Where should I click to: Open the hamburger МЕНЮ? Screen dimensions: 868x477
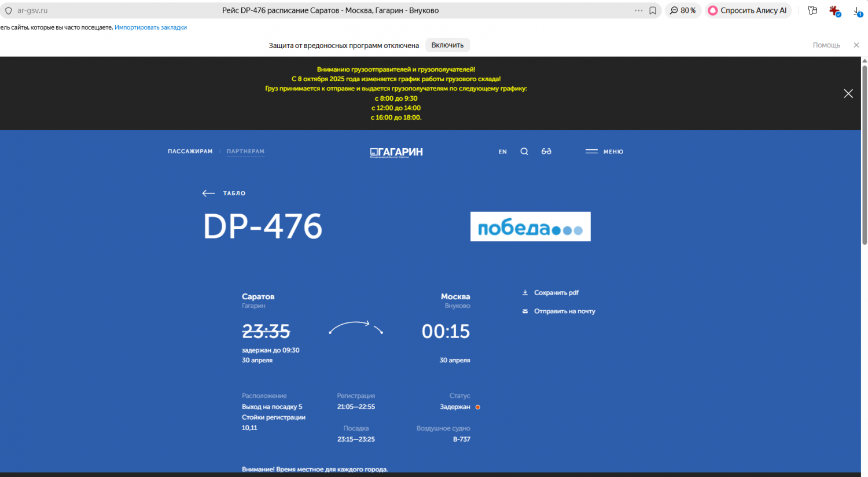coord(604,152)
